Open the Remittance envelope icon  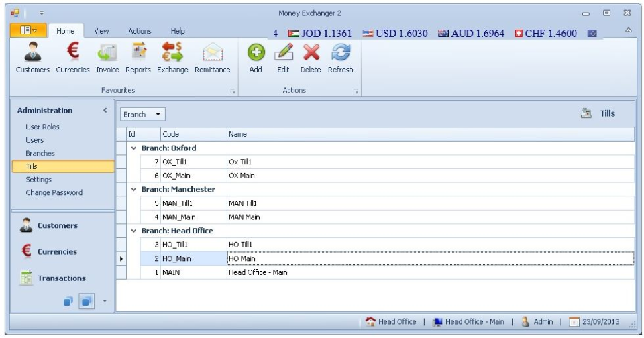pos(213,58)
